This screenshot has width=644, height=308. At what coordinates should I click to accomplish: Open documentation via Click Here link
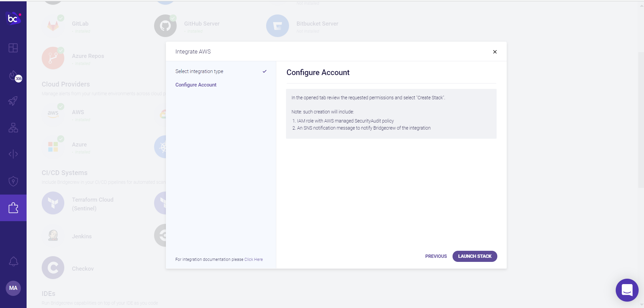pos(253,260)
